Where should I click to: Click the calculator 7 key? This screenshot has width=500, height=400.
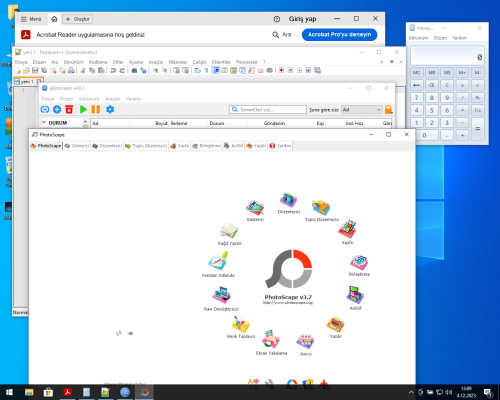(x=416, y=97)
